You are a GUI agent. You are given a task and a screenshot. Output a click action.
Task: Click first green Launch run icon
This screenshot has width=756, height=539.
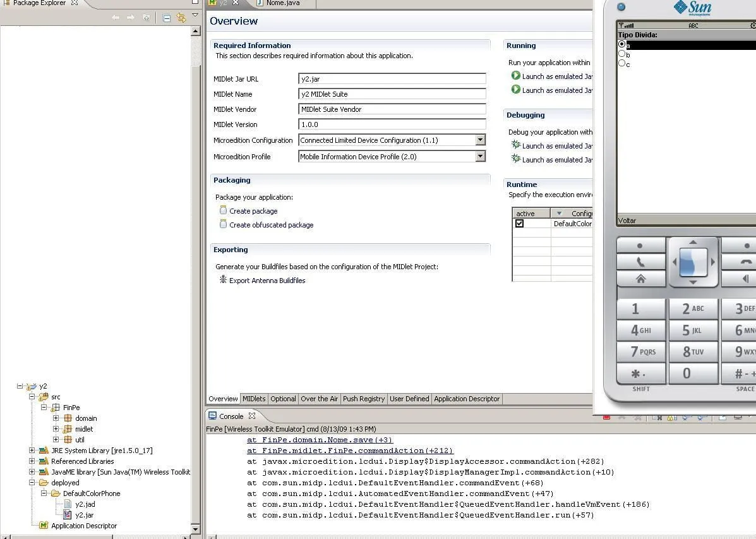515,76
